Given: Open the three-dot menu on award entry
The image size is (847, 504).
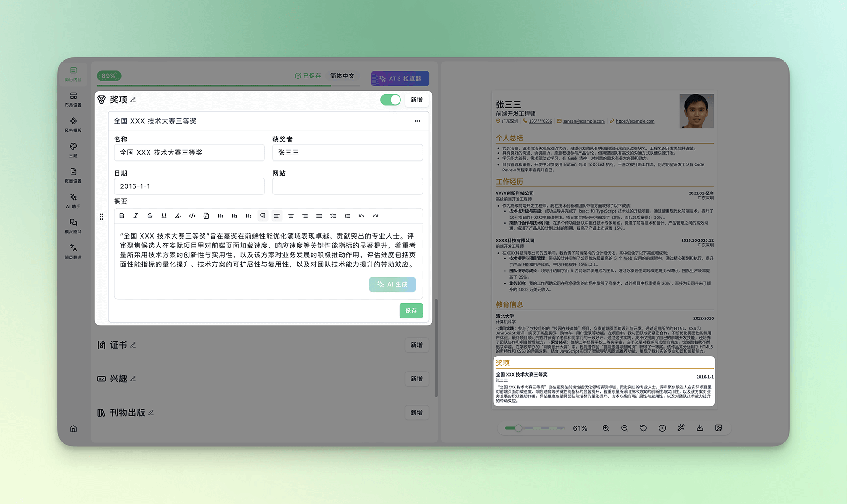Looking at the screenshot, I should click(x=417, y=121).
